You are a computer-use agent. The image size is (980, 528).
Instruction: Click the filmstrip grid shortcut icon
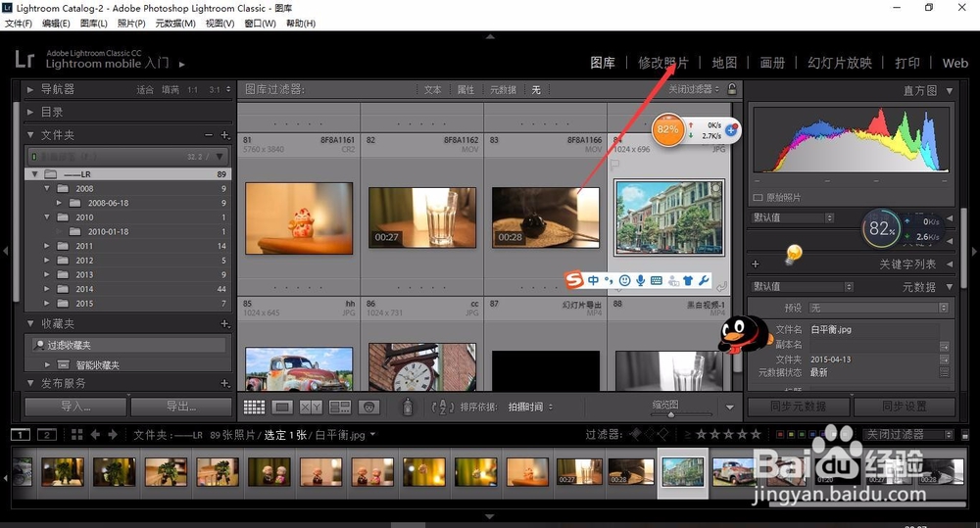coord(76,434)
